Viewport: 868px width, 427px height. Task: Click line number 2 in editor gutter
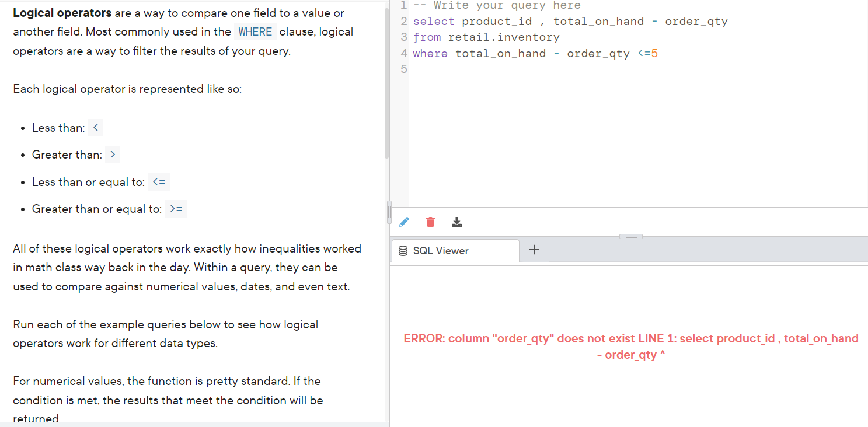pyautogui.click(x=404, y=22)
